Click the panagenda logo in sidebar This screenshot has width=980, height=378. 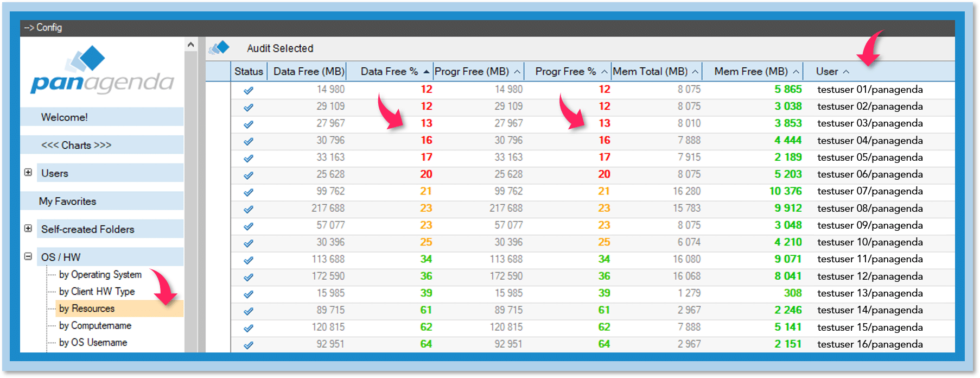click(102, 71)
